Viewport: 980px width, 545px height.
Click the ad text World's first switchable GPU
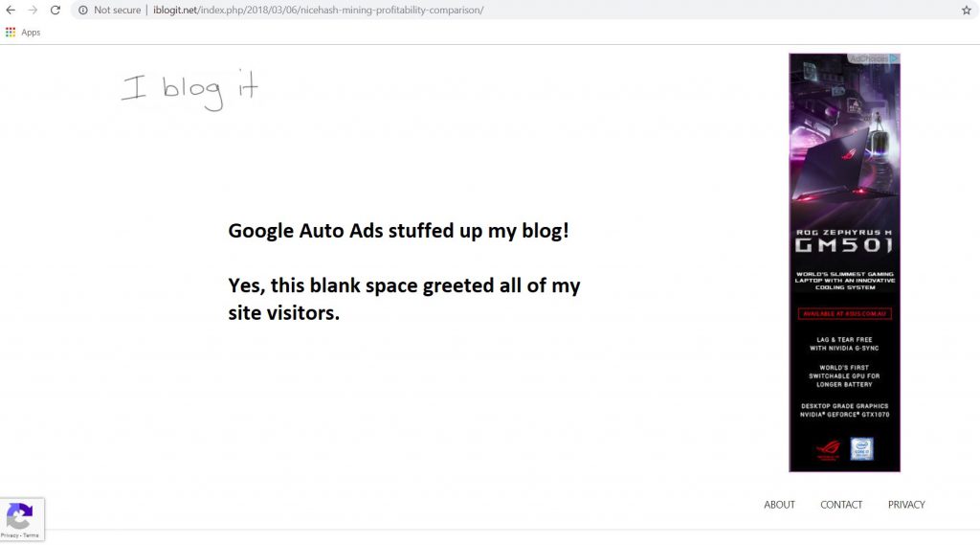point(844,376)
